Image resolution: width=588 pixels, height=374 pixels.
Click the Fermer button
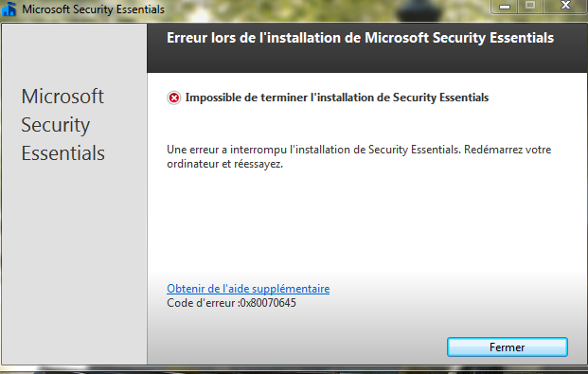click(507, 347)
